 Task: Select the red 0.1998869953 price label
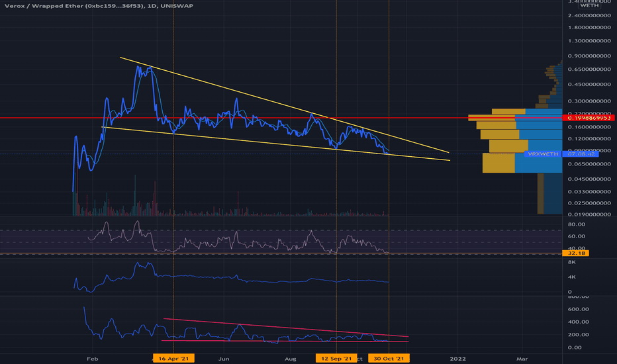pyautogui.click(x=589, y=118)
